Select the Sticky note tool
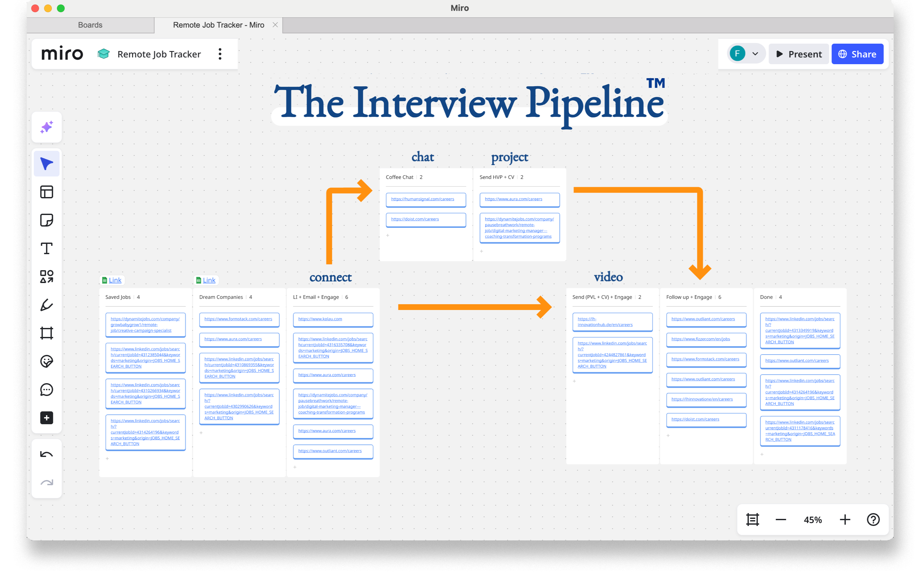The height and width of the screenshot is (576, 924). point(47,220)
